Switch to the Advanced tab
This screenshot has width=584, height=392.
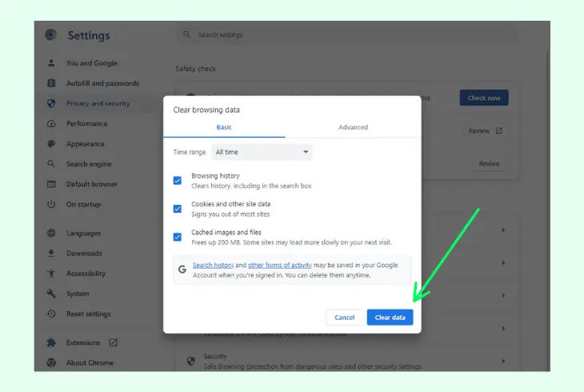[x=353, y=127]
